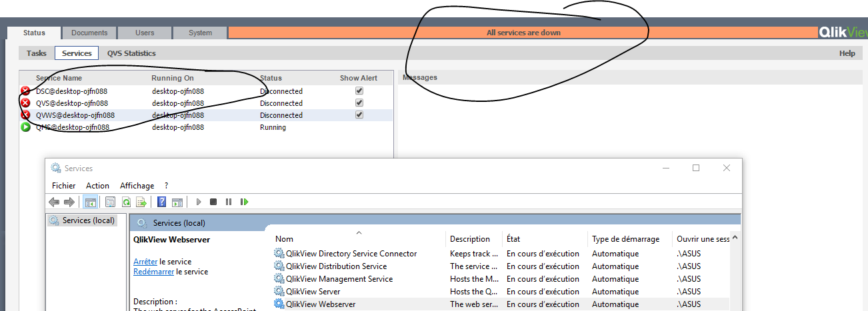Open the QVS Statistics sub-tab
868x311 pixels.
(131, 53)
